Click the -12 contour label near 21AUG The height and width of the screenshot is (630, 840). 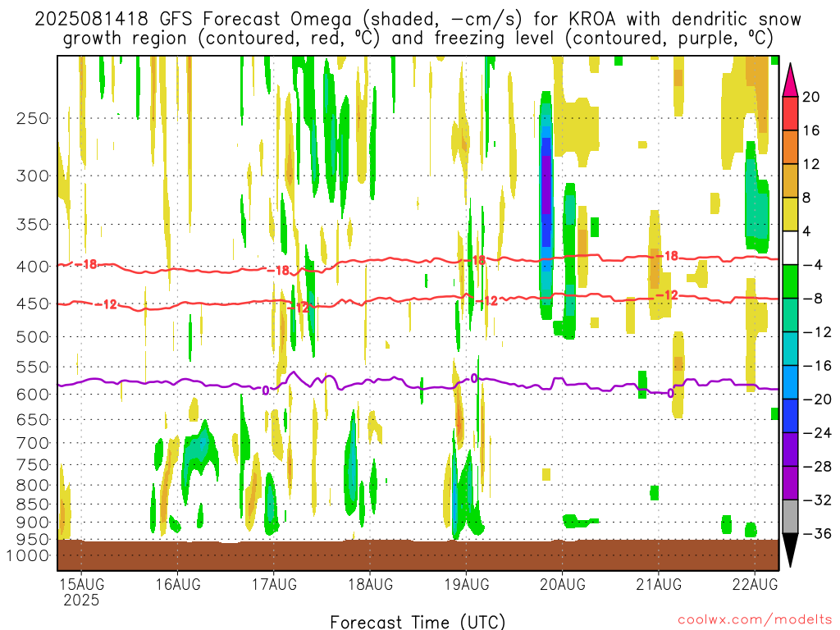pyautogui.click(x=668, y=295)
